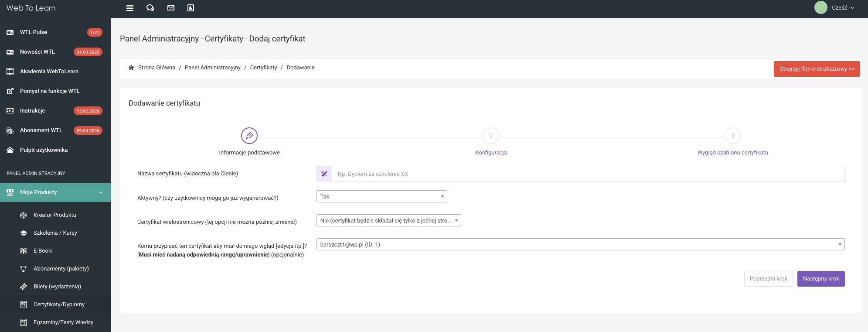Click the 13.02.2026 badge beside Instrukcje

click(x=88, y=111)
